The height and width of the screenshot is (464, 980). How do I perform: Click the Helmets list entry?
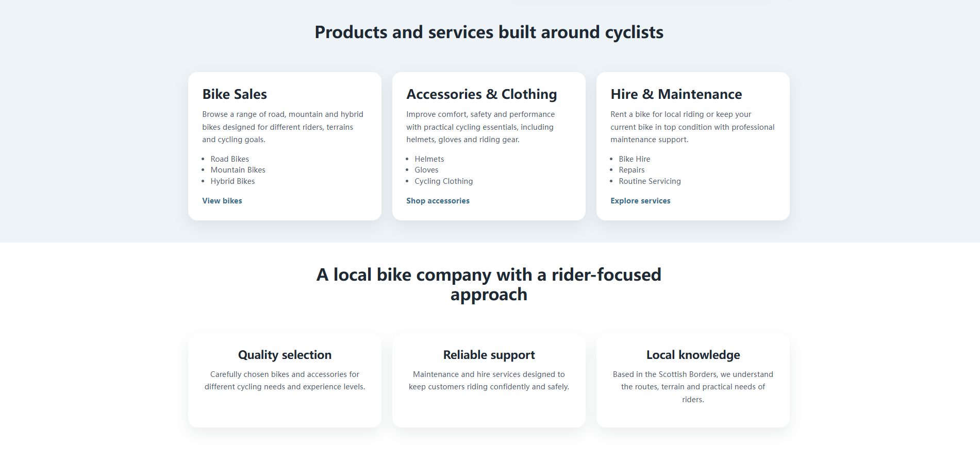pos(428,159)
